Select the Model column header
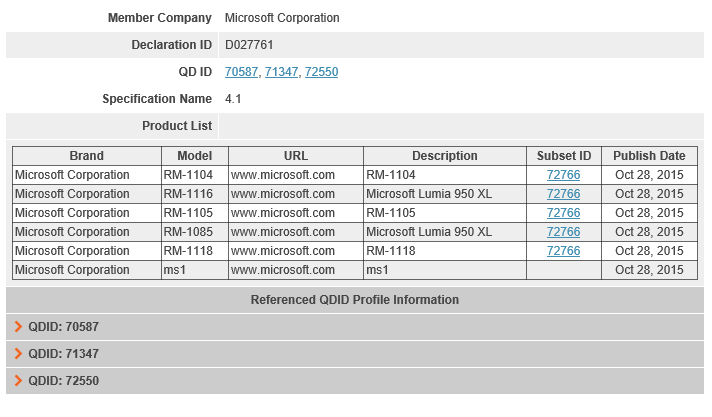Screen dimensions: 712x417 [195, 156]
